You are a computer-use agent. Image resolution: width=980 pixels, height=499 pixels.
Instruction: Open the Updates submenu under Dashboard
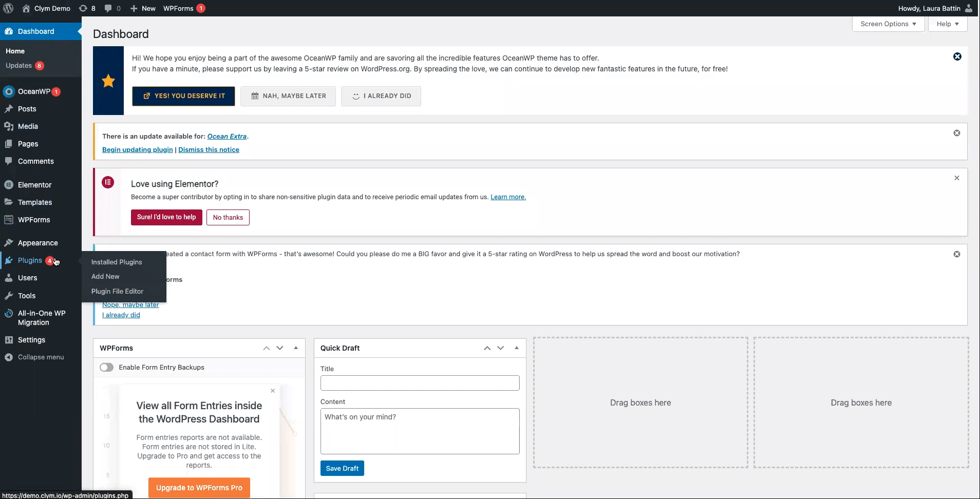tap(25, 66)
